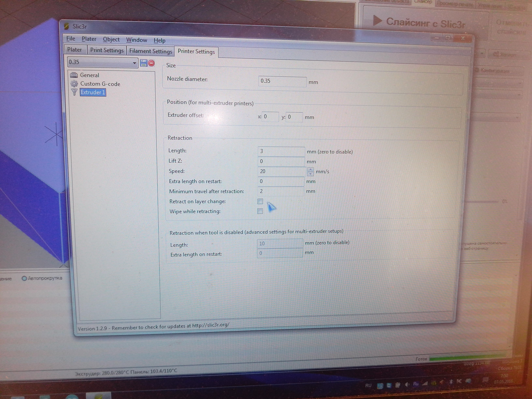Select the General printer icon in the sidebar
This screenshot has height=399, width=532.
(74, 75)
